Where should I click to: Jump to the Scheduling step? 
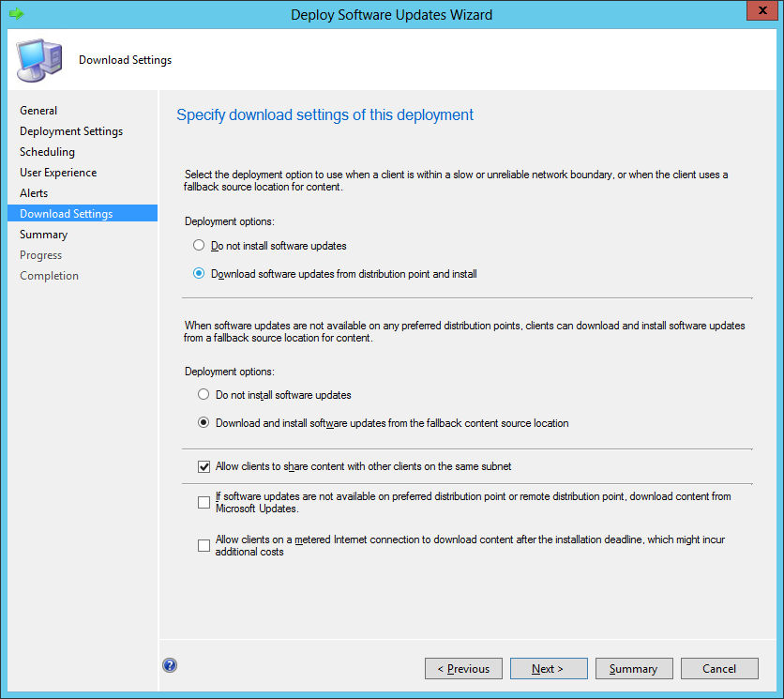(47, 152)
